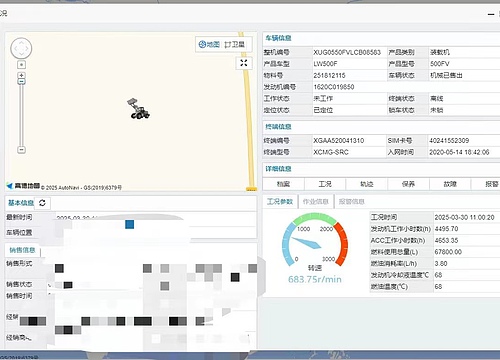Click ACC hours value 4653.35
Viewport: 500px width, 360px height.
click(446, 240)
